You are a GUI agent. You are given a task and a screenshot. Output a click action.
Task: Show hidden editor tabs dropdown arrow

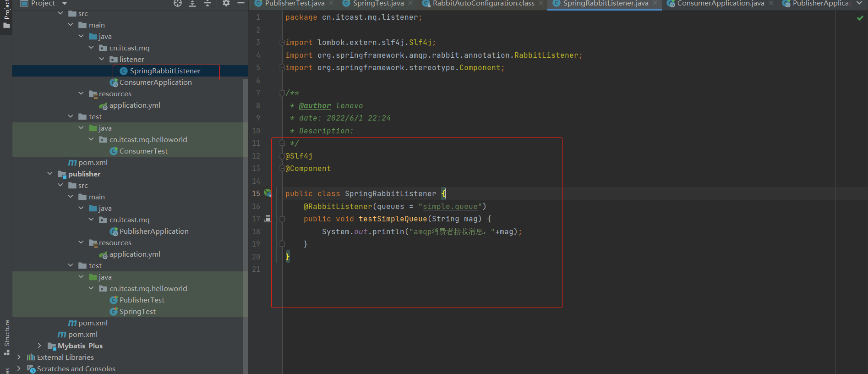point(859,3)
